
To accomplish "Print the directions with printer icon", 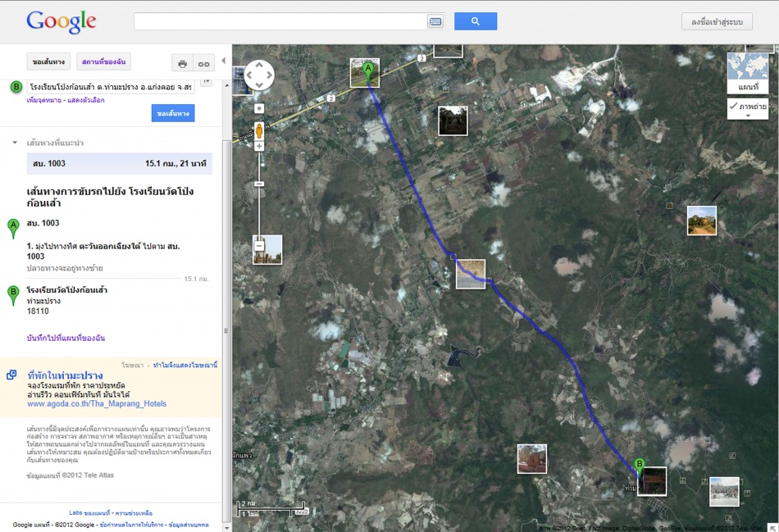I will pos(182,63).
